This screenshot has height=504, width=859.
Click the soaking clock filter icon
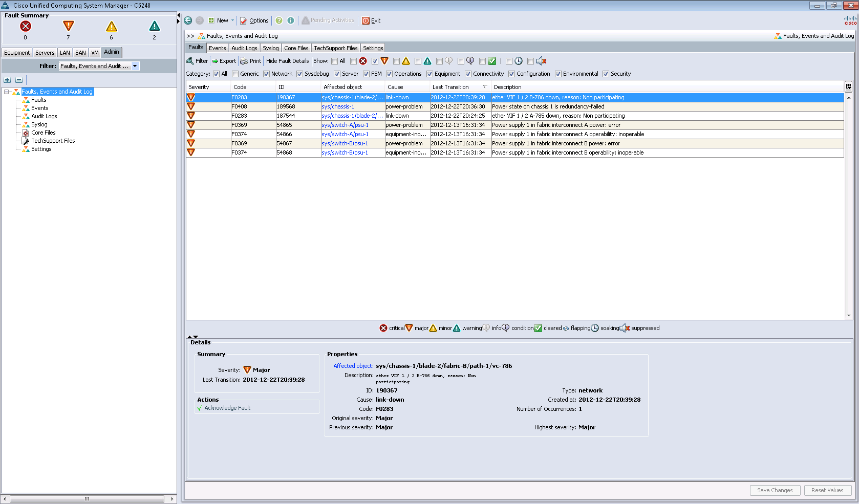pyautogui.click(x=519, y=61)
